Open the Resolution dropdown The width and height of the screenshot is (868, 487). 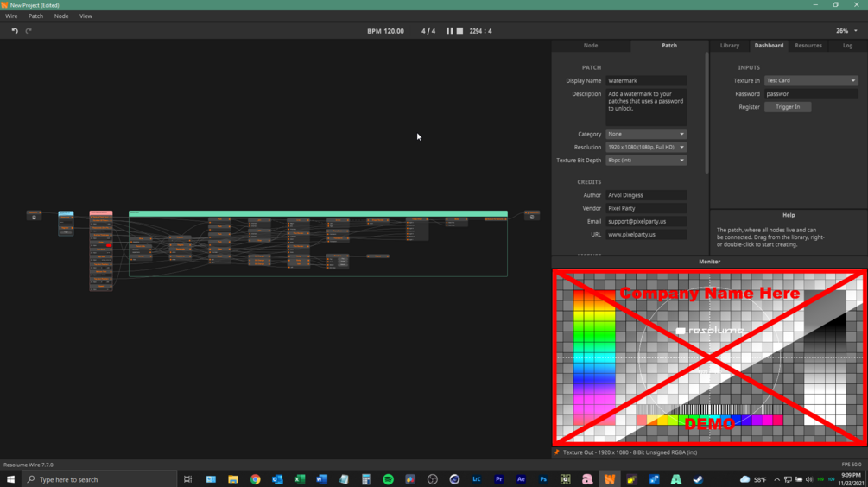(646, 147)
